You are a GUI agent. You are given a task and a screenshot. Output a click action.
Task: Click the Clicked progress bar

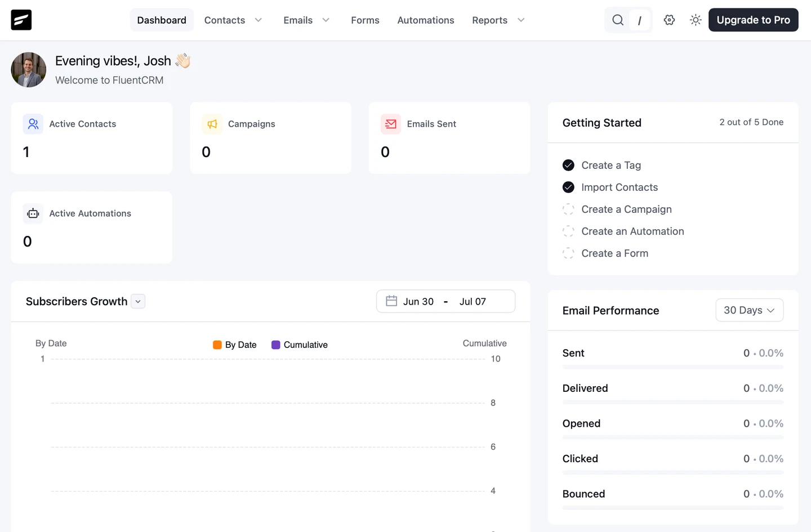[673, 473]
